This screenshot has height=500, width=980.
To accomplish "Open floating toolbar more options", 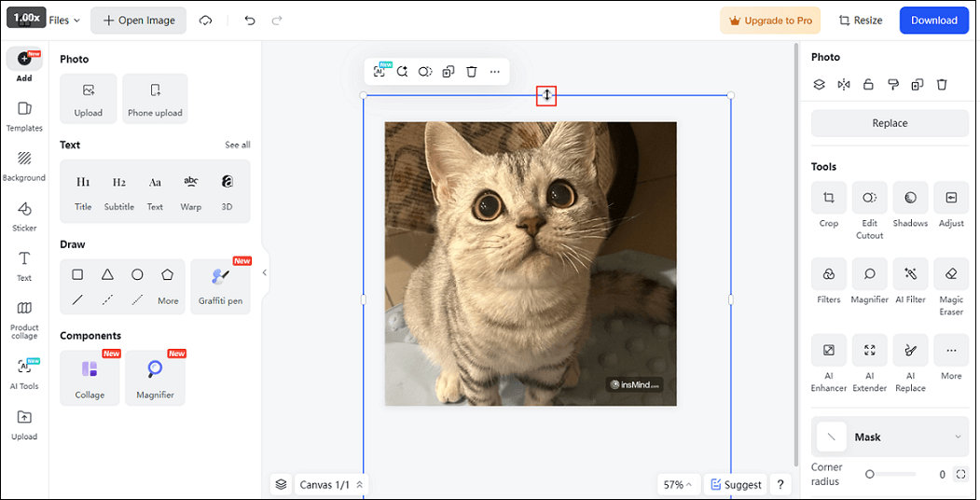I will 495,72.
